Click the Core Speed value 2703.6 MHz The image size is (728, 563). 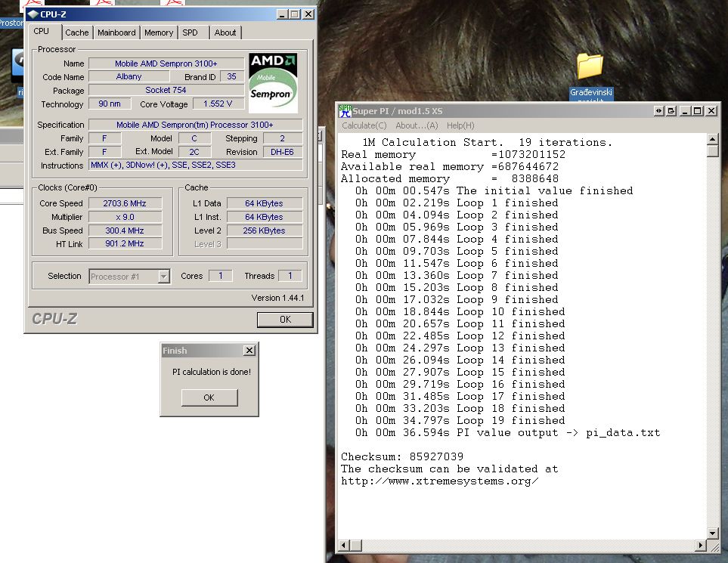click(125, 203)
